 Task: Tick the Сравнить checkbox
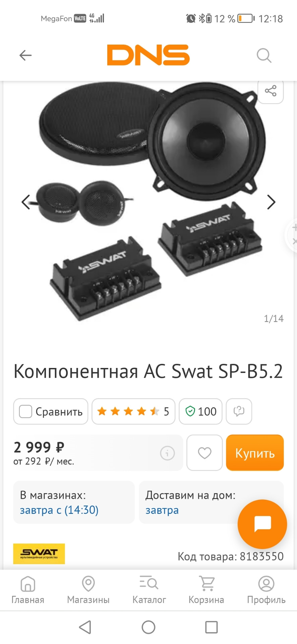pos(25,411)
